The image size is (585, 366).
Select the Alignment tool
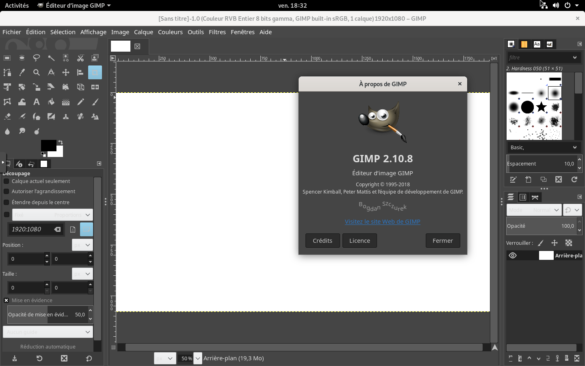[80, 72]
